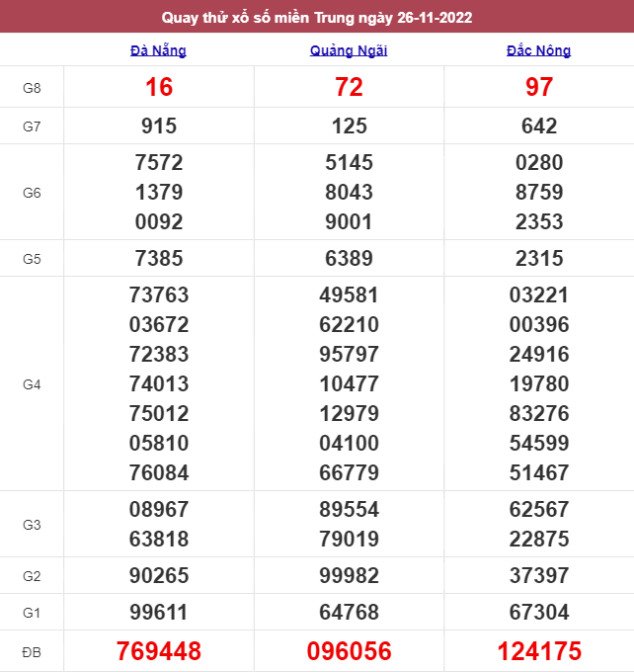
Task: Select the G7 row label
Action: (32, 126)
